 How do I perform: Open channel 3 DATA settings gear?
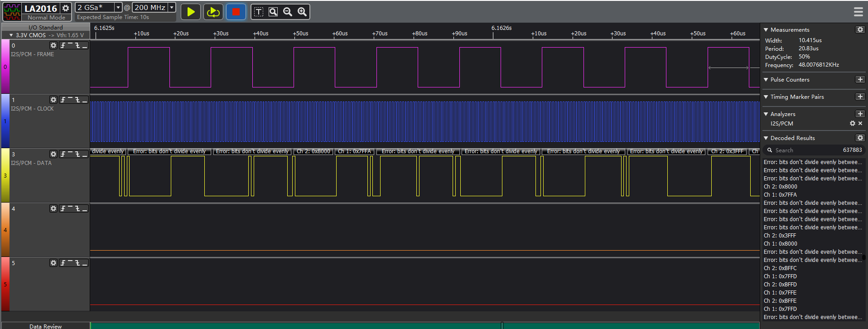click(53, 154)
